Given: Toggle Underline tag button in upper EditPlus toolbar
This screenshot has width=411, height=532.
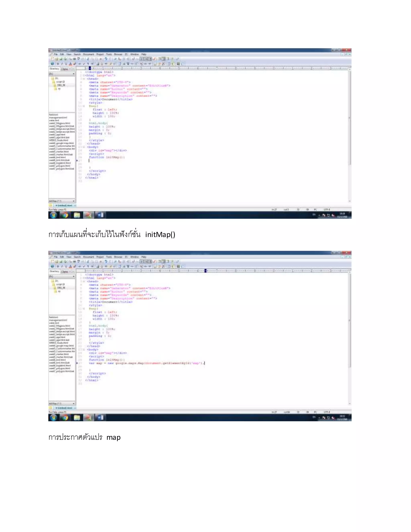Looking at the screenshot, I should (x=66, y=64).
